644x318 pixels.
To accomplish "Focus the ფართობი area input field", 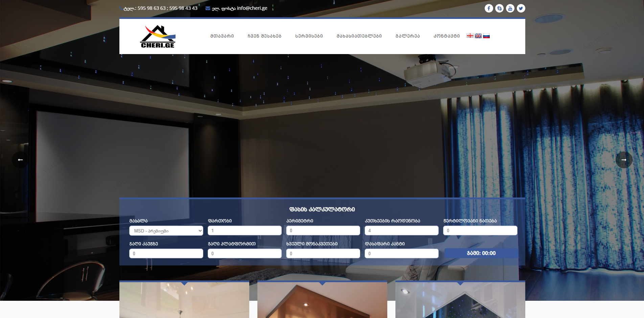I will tap(245, 231).
